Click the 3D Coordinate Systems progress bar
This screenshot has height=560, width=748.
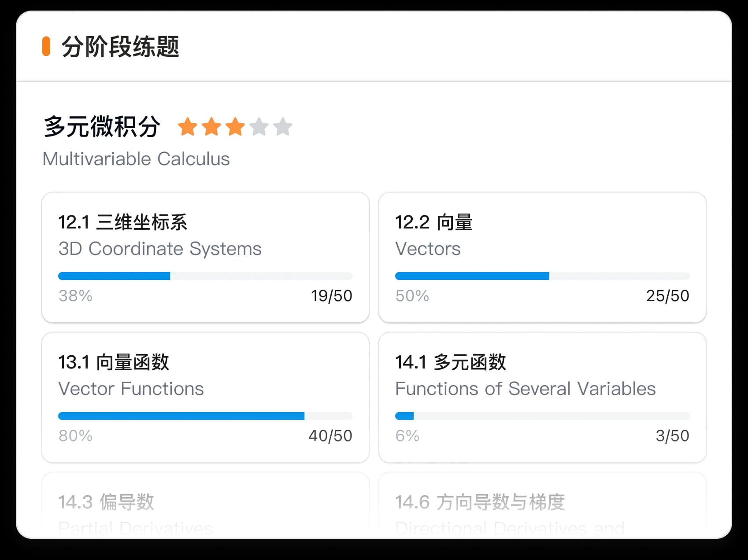point(205,276)
